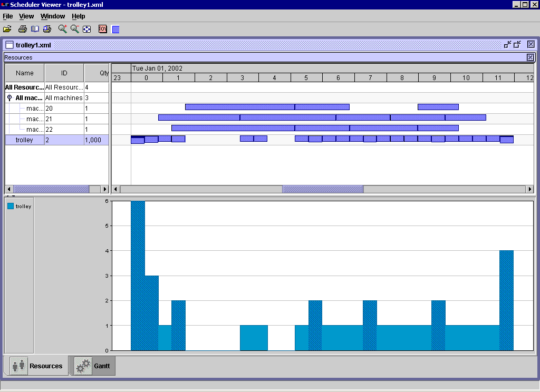Viewport: 540px width, 392px height.
Task: Click the trolley legend color swatch
Action: [11, 206]
